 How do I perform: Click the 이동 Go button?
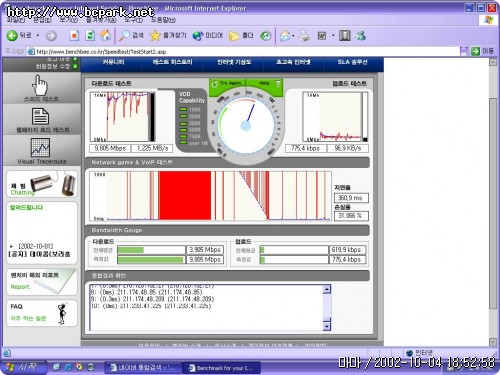(482, 51)
